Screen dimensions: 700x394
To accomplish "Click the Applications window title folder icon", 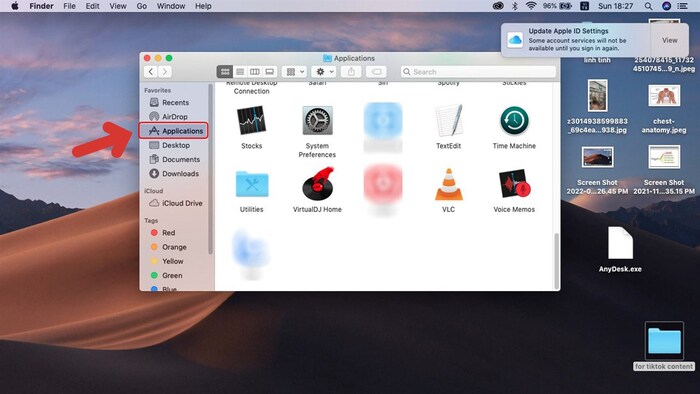I will (x=327, y=58).
